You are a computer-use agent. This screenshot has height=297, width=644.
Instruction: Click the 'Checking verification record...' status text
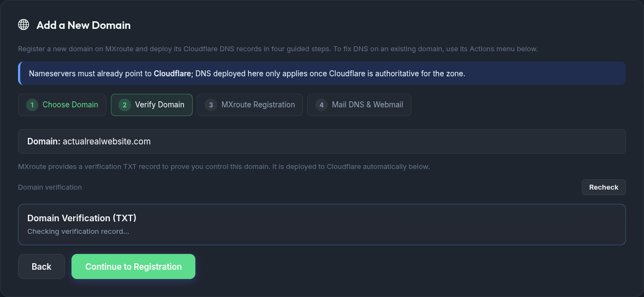(78, 232)
